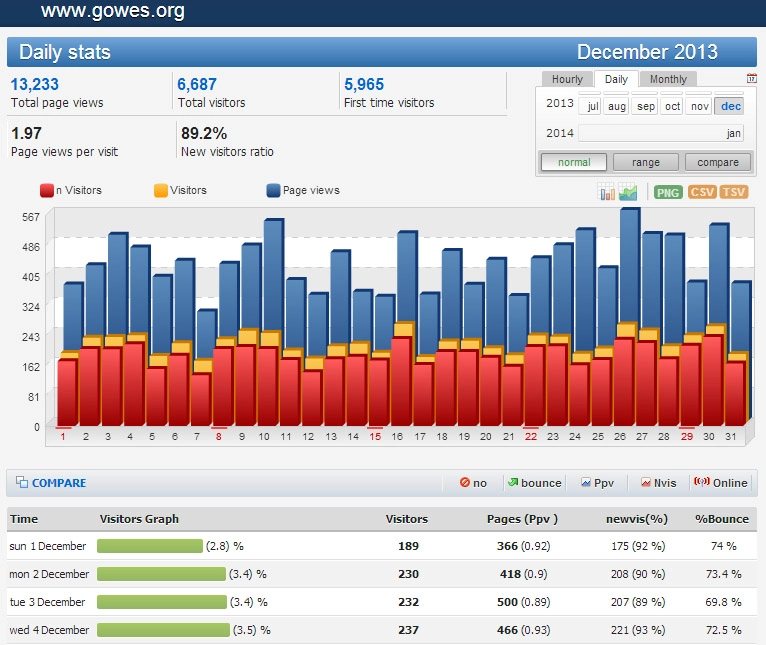Turn on compare mode
The width and height of the screenshot is (766, 645).
(718, 162)
